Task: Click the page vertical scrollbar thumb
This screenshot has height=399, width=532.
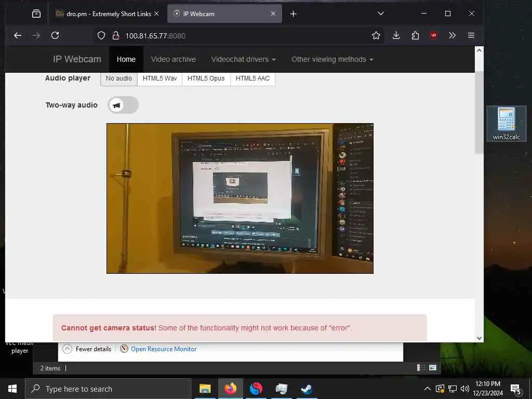Action: pos(479,112)
